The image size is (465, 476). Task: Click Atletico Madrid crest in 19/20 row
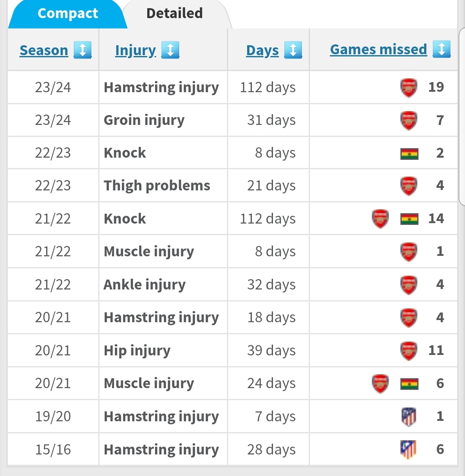(x=409, y=417)
